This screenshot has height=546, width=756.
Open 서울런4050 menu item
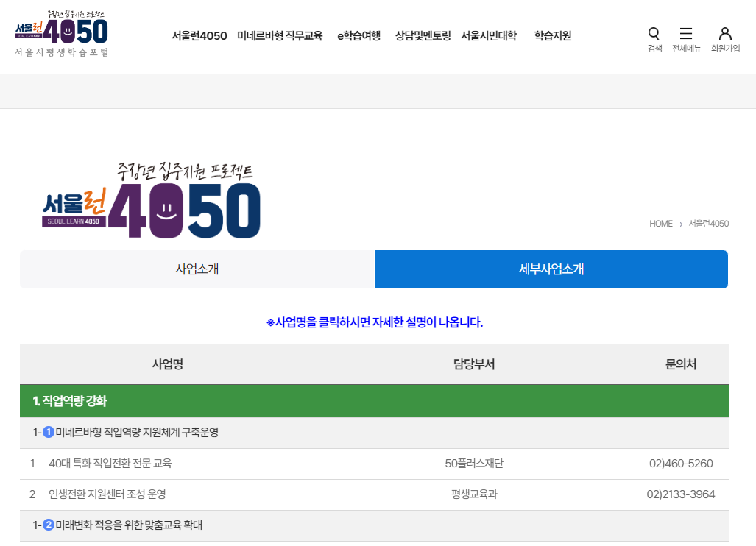[x=199, y=35]
